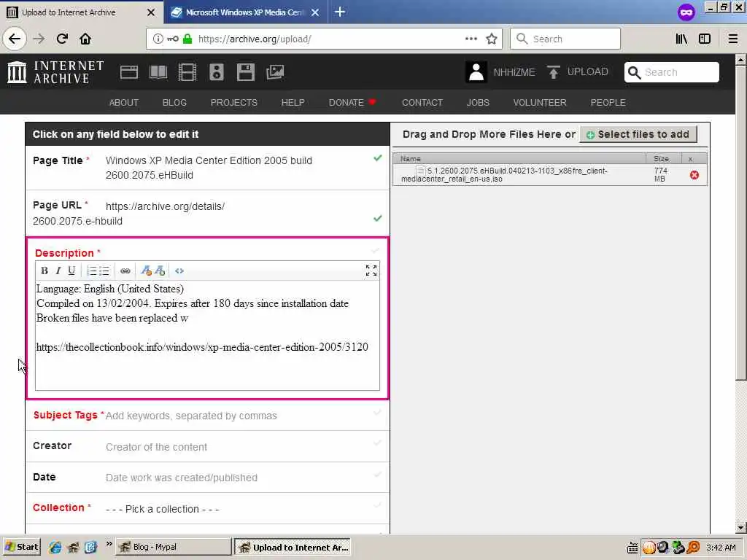Screen dimensions: 747x560
Task: Click the upload arrow icon
Action: click(553, 72)
